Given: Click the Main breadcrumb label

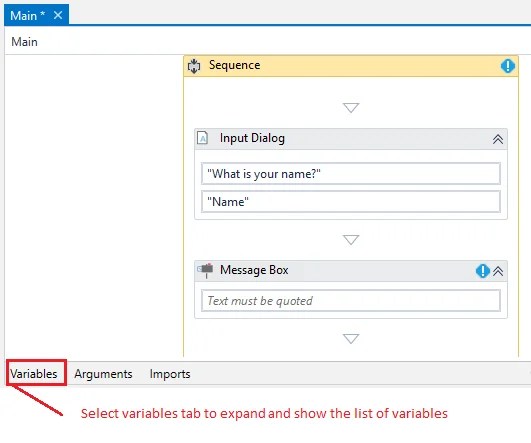Looking at the screenshot, I should 24,42.
